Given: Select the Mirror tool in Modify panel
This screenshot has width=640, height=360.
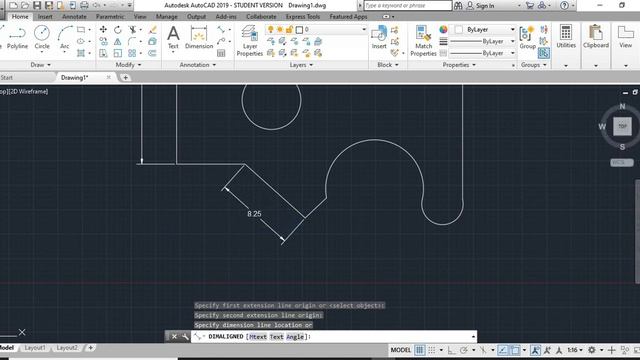Looking at the screenshot, I should [x=118, y=41].
